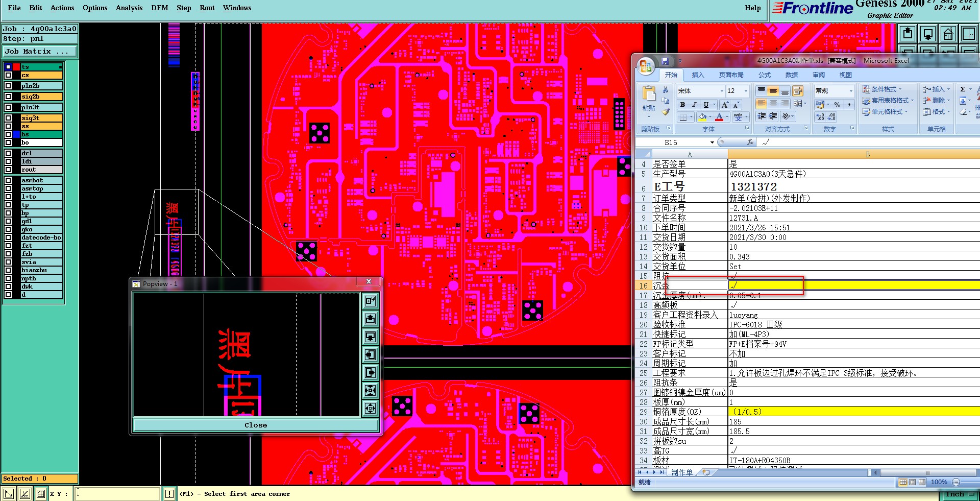Open the 条件格式 dropdown
Viewport: 980px width, 501px height.
(x=882, y=89)
